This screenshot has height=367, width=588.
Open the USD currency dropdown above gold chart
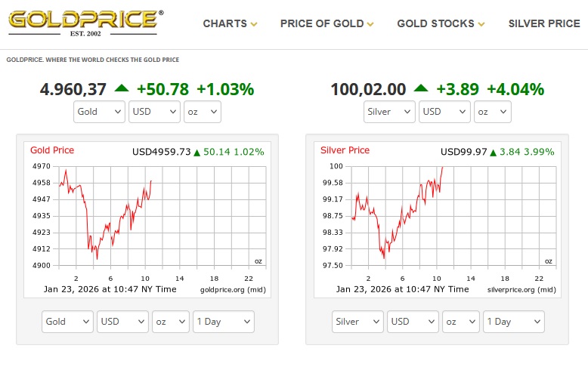pos(154,112)
